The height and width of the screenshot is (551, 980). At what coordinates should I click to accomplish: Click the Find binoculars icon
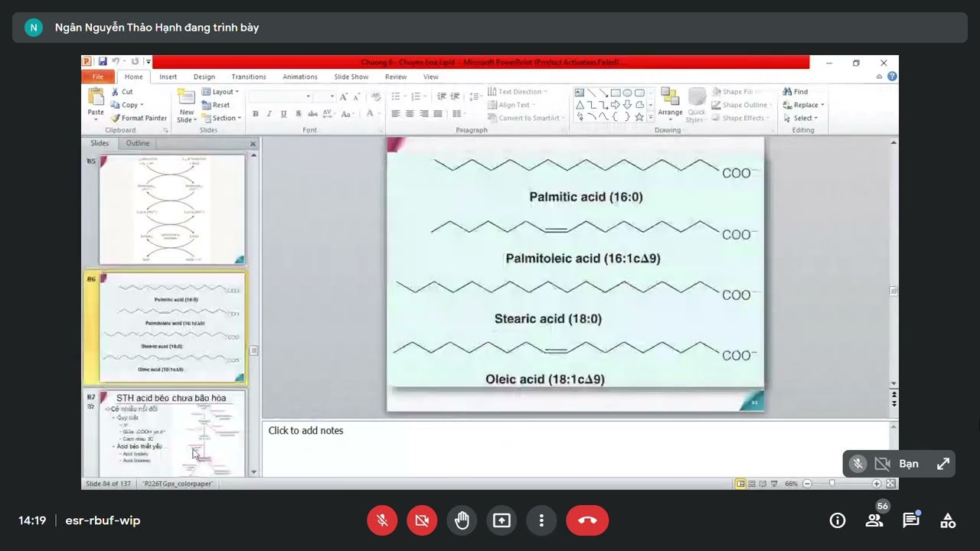[787, 92]
